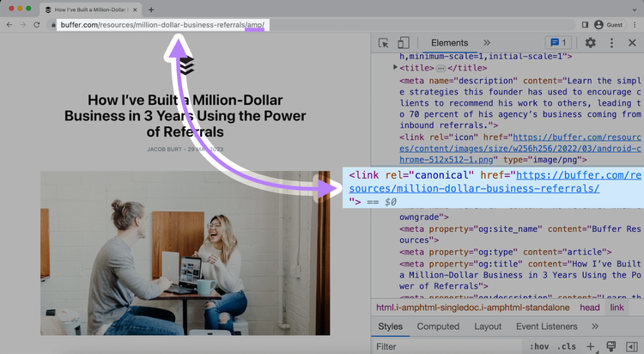Switch to the Layout tab
Image resolution: width=644 pixels, height=354 pixels.
click(488, 327)
